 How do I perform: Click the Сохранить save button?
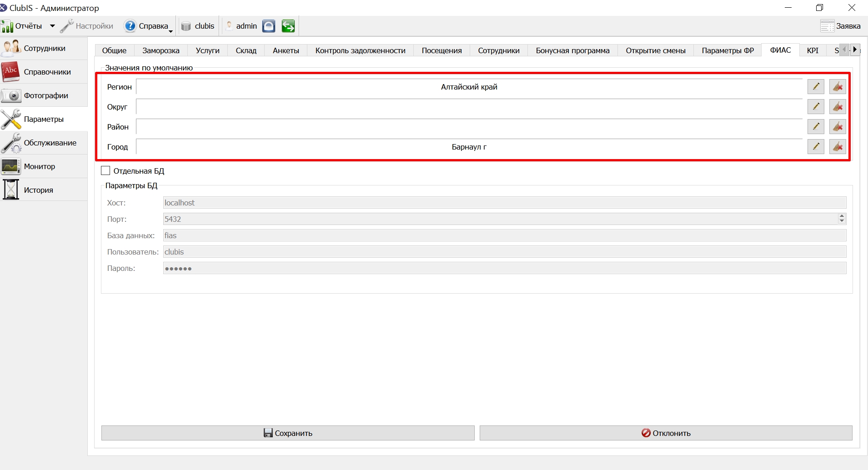(x=288, y=433)
